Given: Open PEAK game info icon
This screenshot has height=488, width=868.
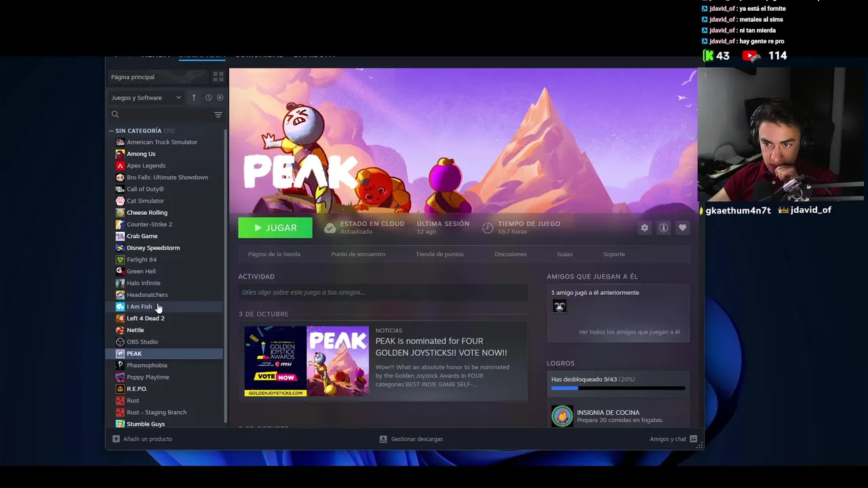Looking at the screenshot, I should point(663,228).
